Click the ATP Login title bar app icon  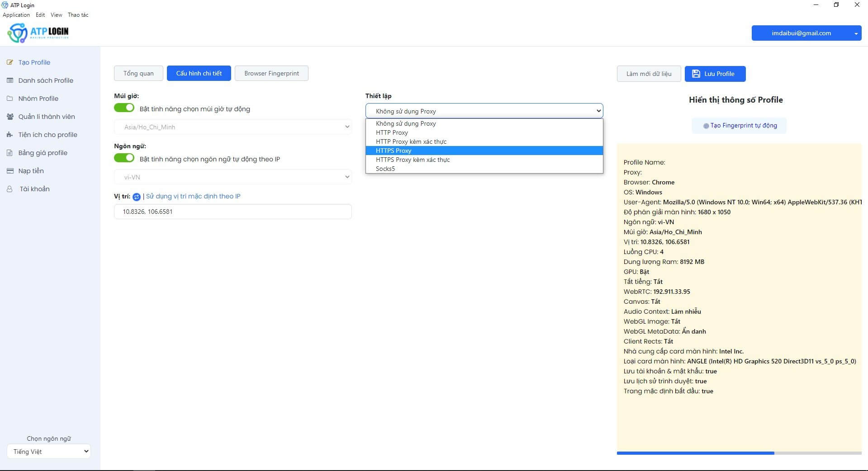pyautogui.click(x=5, y=5)
